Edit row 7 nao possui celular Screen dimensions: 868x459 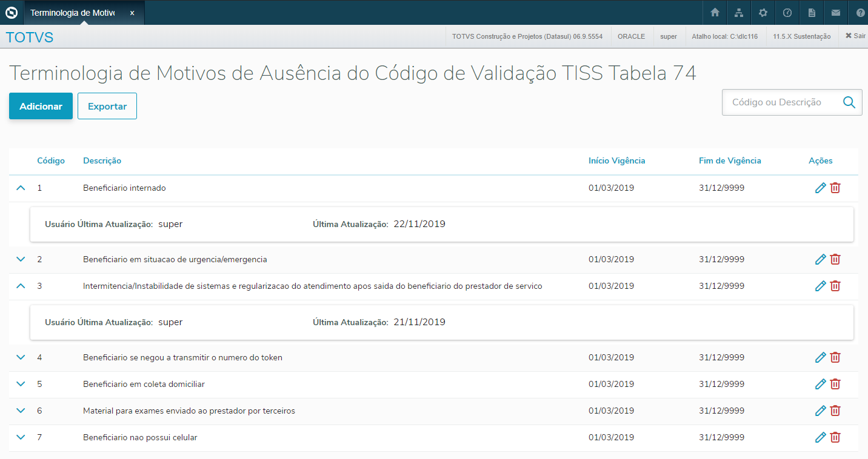tap(821, 437)
